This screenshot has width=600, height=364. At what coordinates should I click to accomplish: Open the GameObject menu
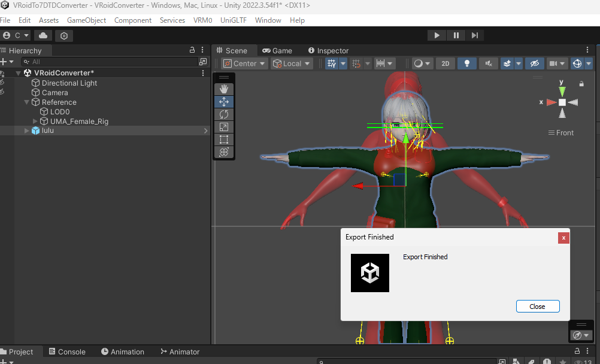(x=86, y=20)
